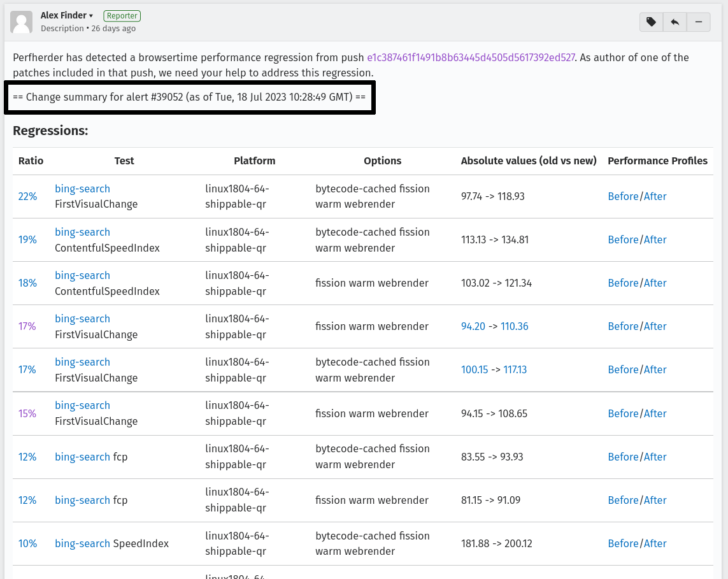This screenshot has width=728, height=579.
Task: Click the tag comment icon button
Action: pyautogui.click(x=651, y=22)
